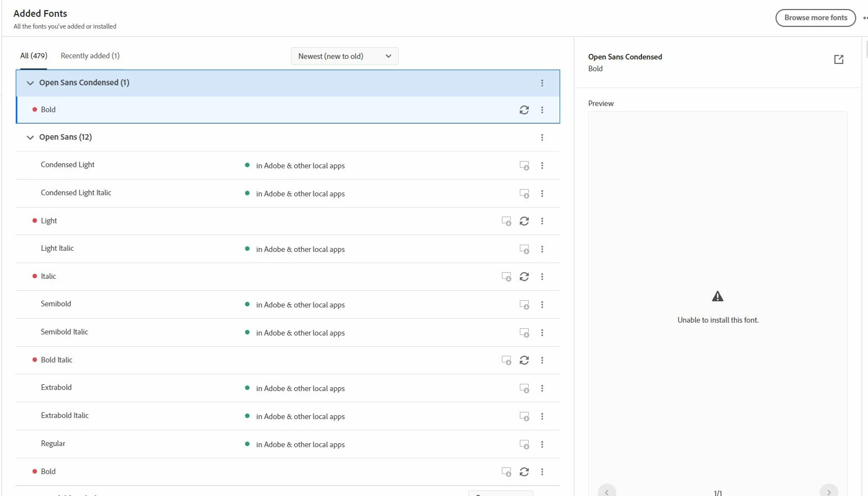Select the Light Italic font name
Image resolution: width=868 pixels, height=496 pixels.
(x=57, y=249)
